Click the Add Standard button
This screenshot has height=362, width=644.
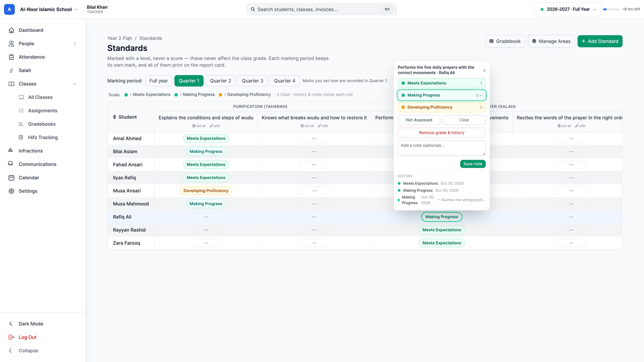click(x=600, y=41)
